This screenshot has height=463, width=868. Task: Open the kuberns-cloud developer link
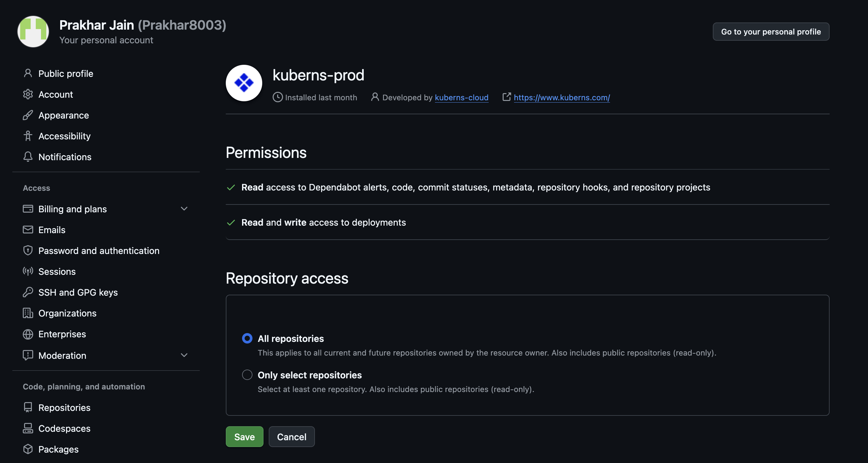click(461, 97)
